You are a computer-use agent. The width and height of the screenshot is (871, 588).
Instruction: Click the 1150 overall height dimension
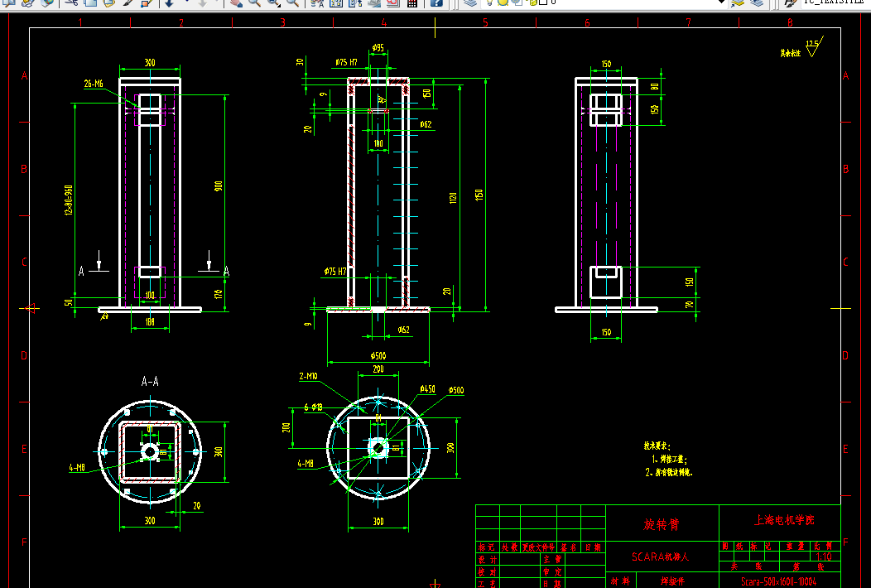tap(479, 195)
